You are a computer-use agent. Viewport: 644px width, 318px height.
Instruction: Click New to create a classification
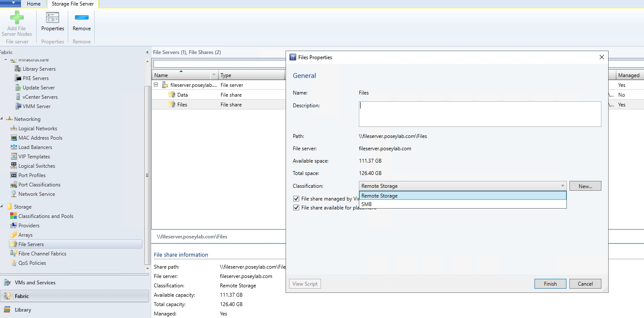585,186
